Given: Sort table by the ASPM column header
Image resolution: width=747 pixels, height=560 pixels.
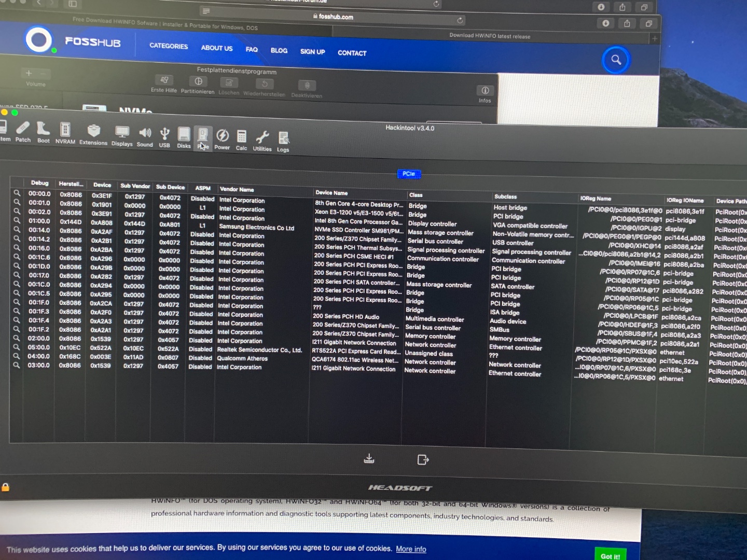Looking at the screenshot, I should (x=203, y=188).
